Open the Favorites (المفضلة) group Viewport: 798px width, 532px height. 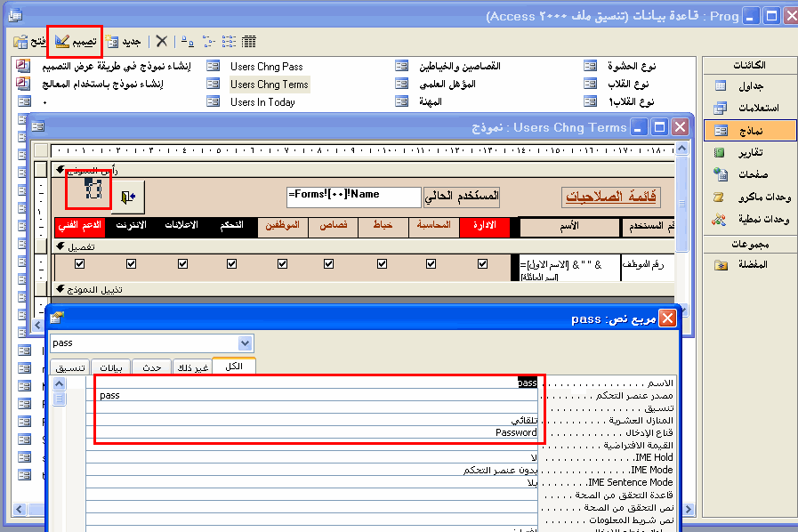(x=750, y=265)
